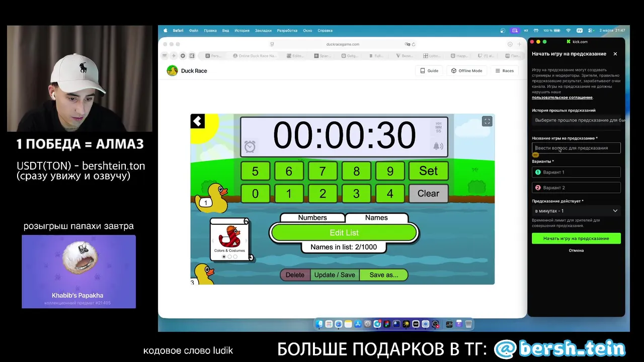Switch to Online Duck Race browser tab
Screen dimensions: 644x362
pos(255,56)
